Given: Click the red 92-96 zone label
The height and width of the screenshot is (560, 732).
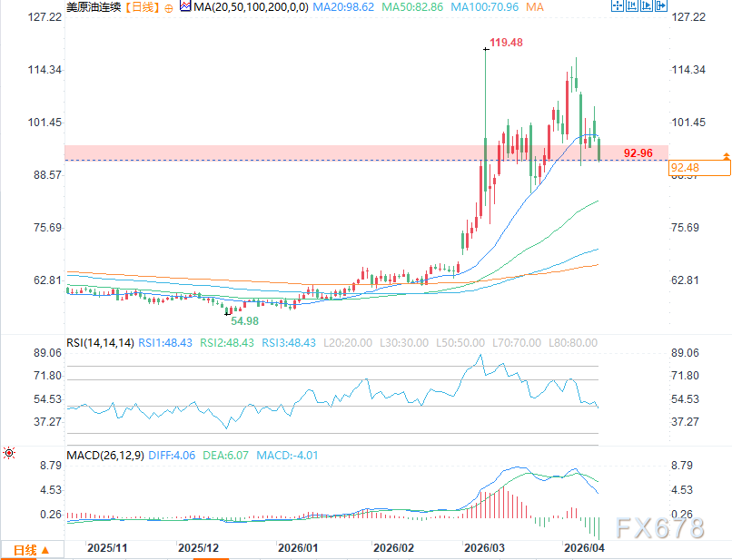Looking at the screenshot, I should point(638,153).
